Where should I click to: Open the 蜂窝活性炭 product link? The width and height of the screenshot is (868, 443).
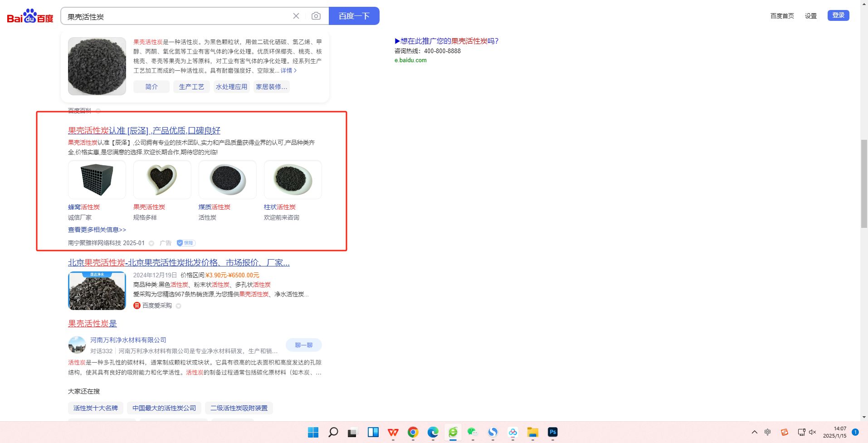(x=84, y=207)
